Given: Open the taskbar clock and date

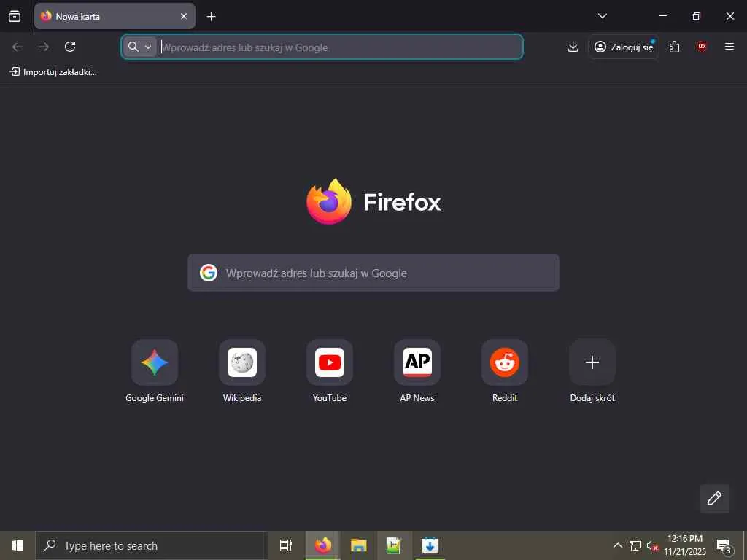Looking at the screenshot, I should coord(685,545).
